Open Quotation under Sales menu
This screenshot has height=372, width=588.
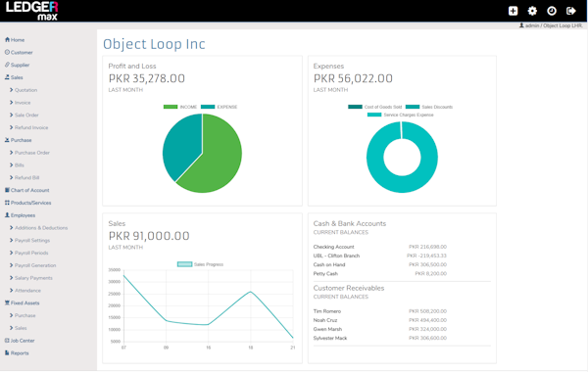click(25, 90)
